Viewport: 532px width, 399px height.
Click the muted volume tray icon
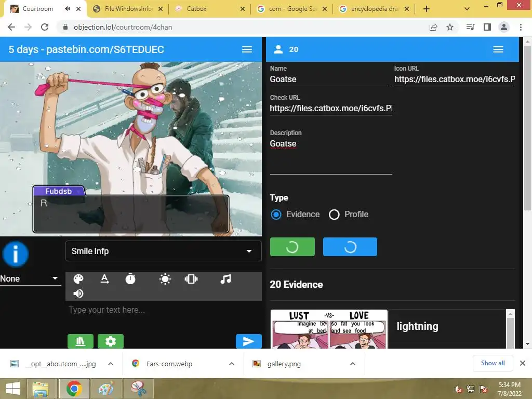(458, 389)
